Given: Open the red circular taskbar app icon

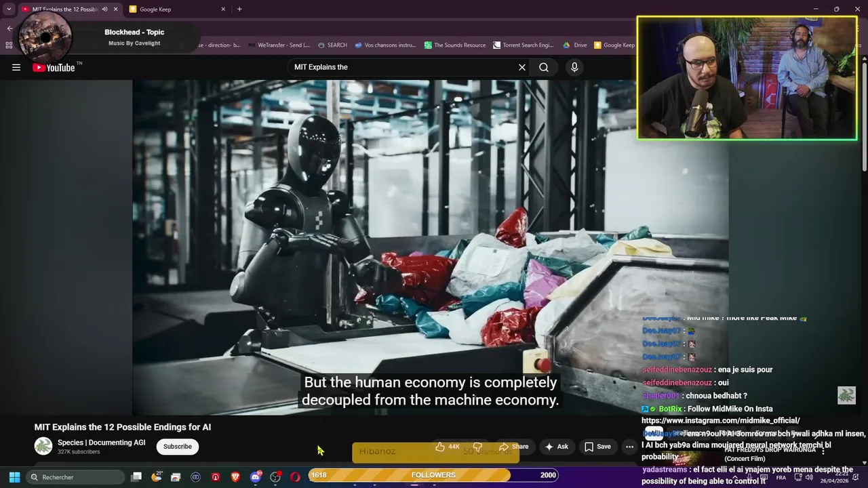Looking at the screenshot, I should (x=216, y=477).
